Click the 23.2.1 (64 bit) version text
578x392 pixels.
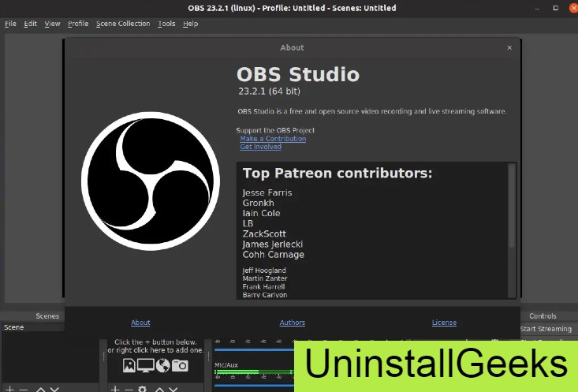[269, 91]
